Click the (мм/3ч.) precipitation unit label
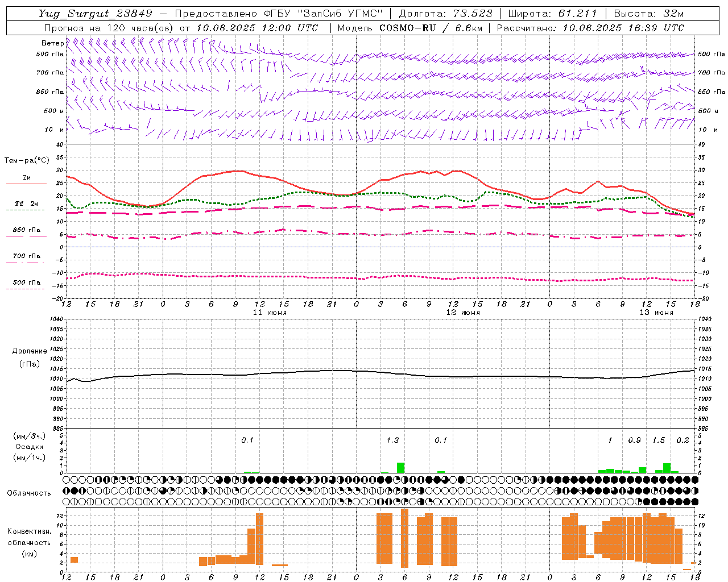 click(29, 436)
